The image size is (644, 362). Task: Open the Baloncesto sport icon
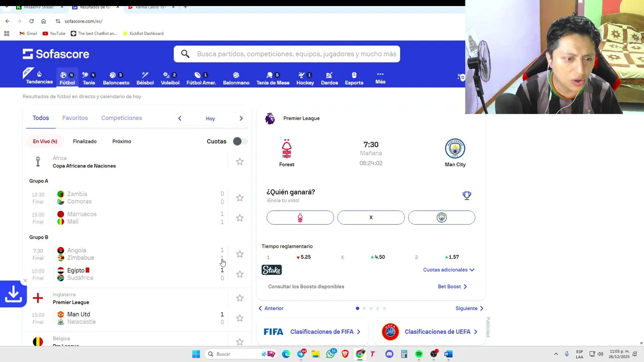click(x=116, y=78)
